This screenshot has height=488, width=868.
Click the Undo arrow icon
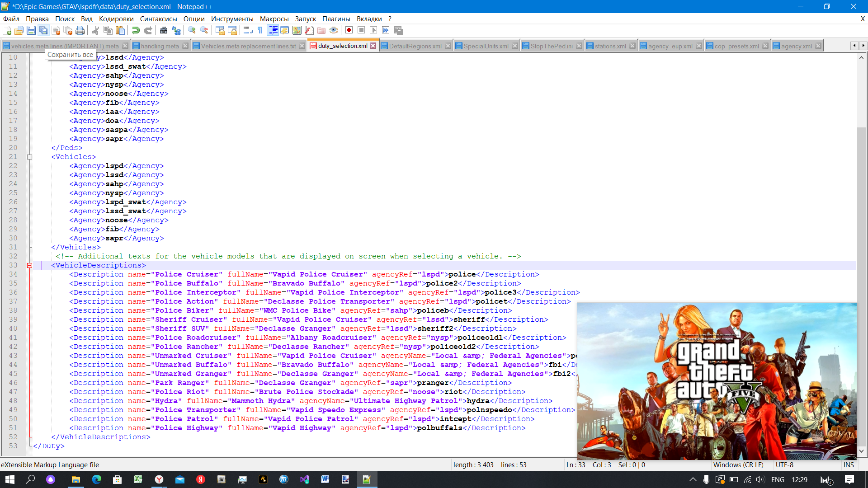click(x=136, y=30)
